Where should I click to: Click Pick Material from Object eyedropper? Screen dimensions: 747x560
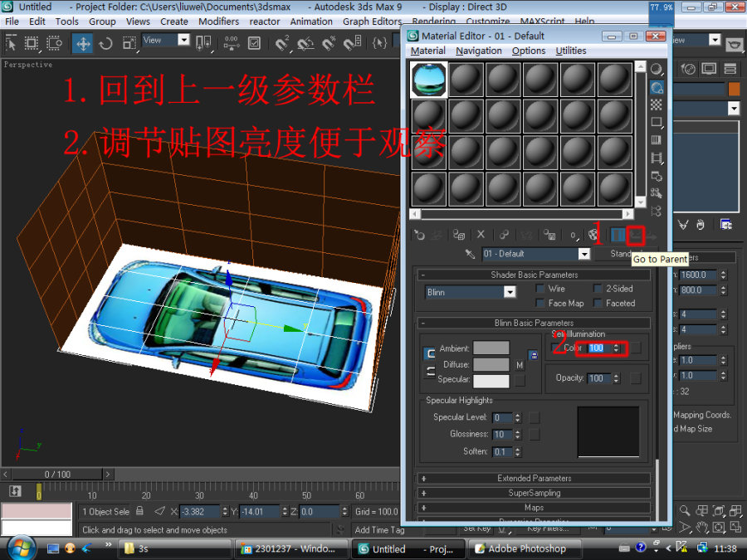(x=471, y=254)
